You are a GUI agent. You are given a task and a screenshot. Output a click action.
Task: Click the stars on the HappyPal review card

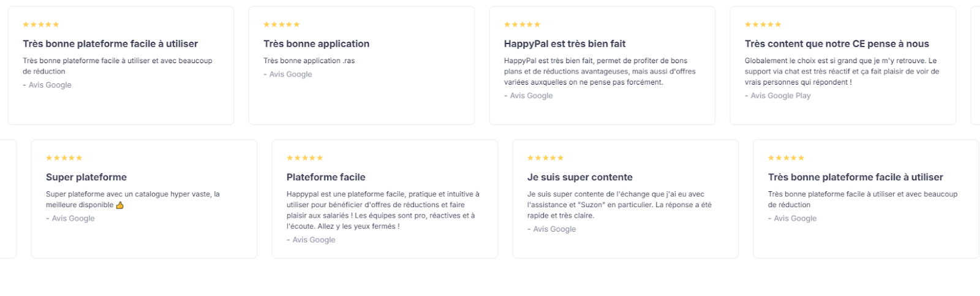pyautogui.click(x=522, y=25)
